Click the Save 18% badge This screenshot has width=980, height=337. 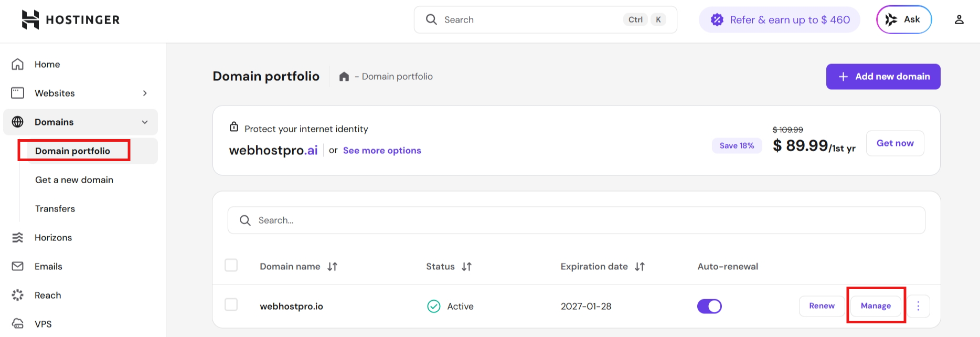(x=737, y=146)
